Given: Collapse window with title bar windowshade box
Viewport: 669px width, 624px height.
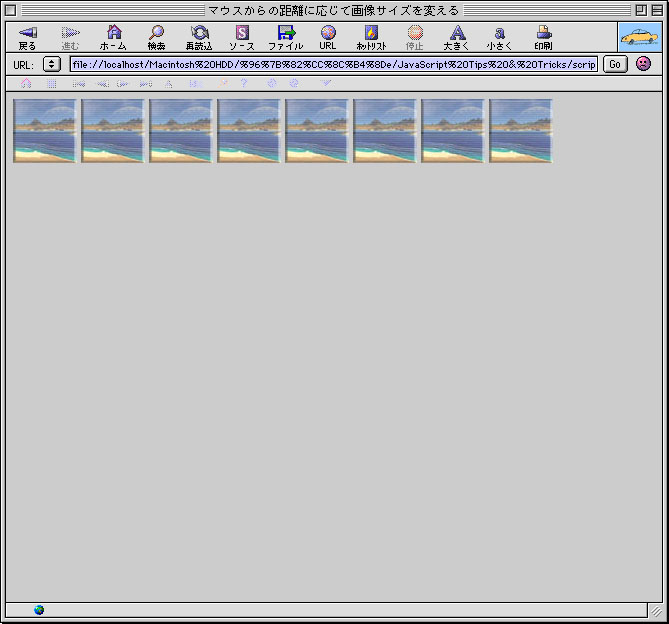Looking at the screenshot, I should pos(657,10).
